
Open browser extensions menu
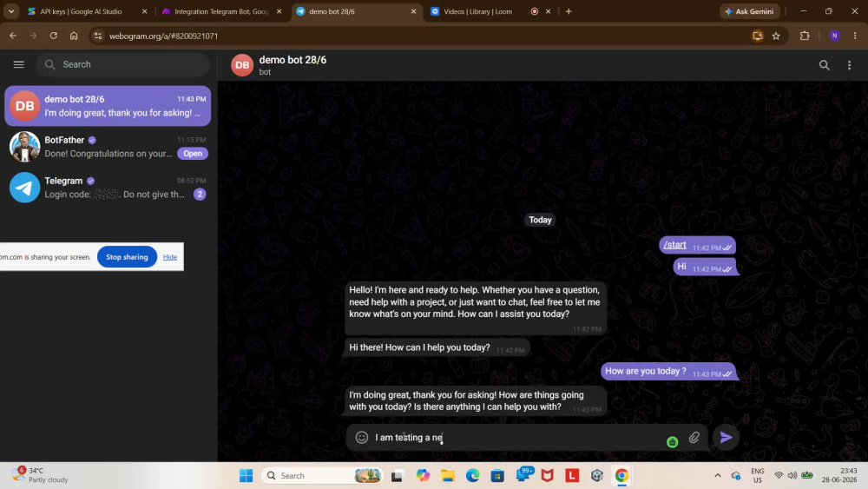(x=805, y=36)
